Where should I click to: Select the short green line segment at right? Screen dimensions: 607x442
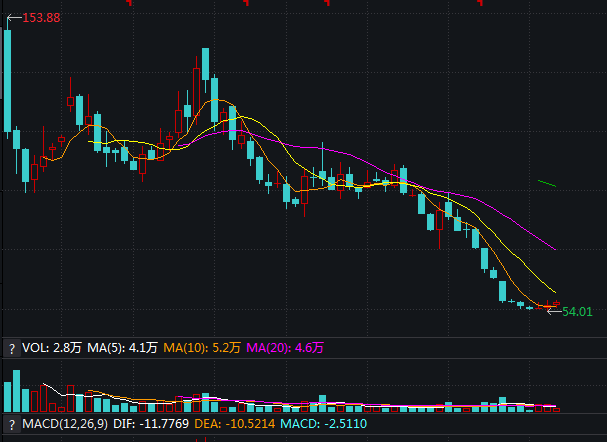546,183
